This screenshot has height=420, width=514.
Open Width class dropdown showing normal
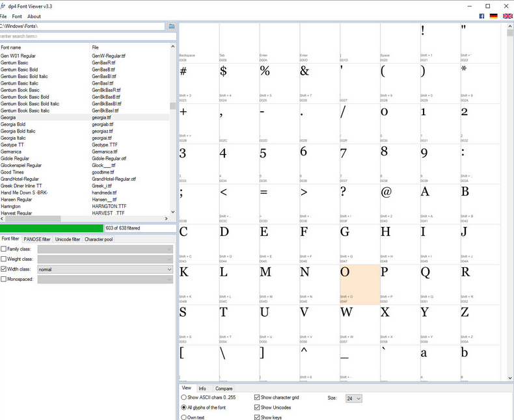pyautogui.click(x=105, y=269)
